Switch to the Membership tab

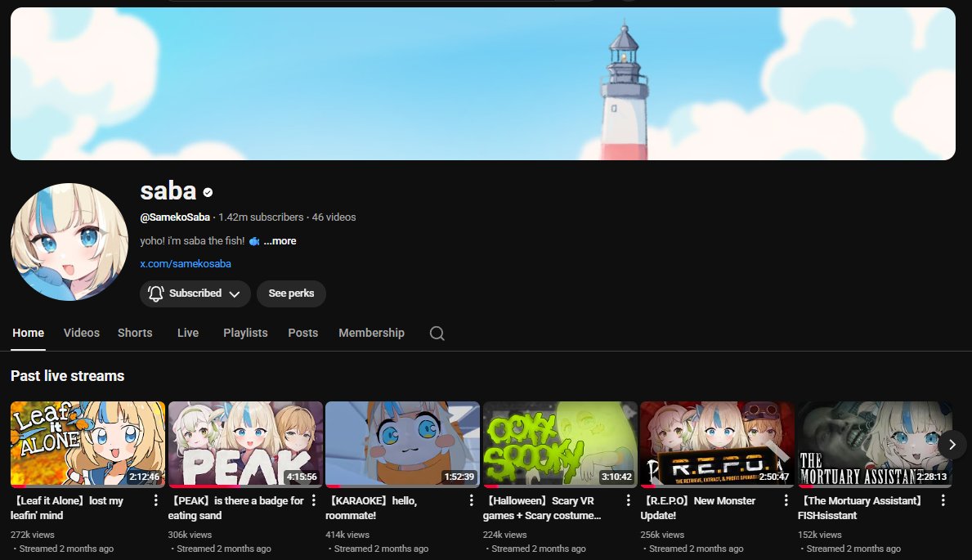(x=371, y=333)
